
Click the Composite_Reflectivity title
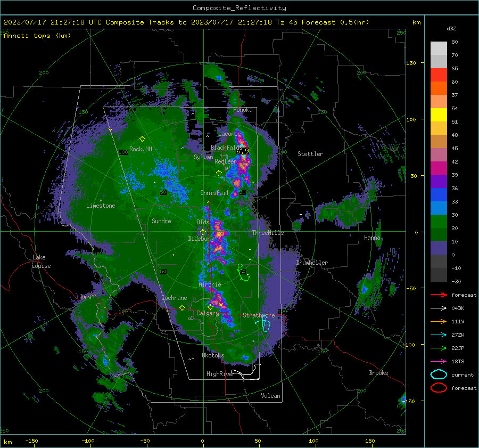click(x=239, y=8)
